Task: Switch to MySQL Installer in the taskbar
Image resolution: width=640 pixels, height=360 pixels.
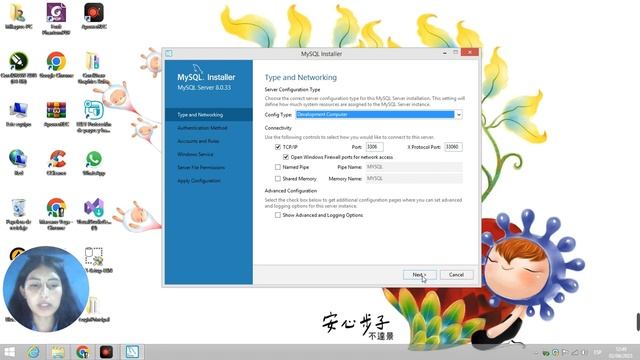Action: 132,352
